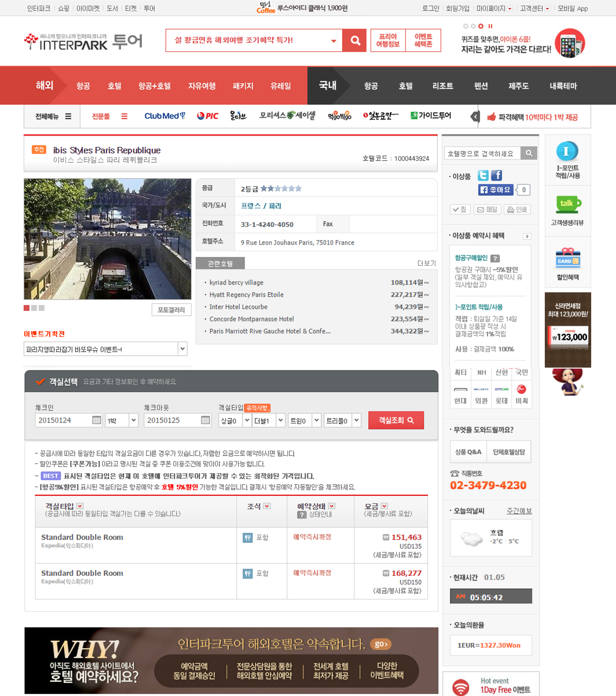Open the 전문몰 hamburger icon
The image size is (616, 696).
[x=124, y=116]
